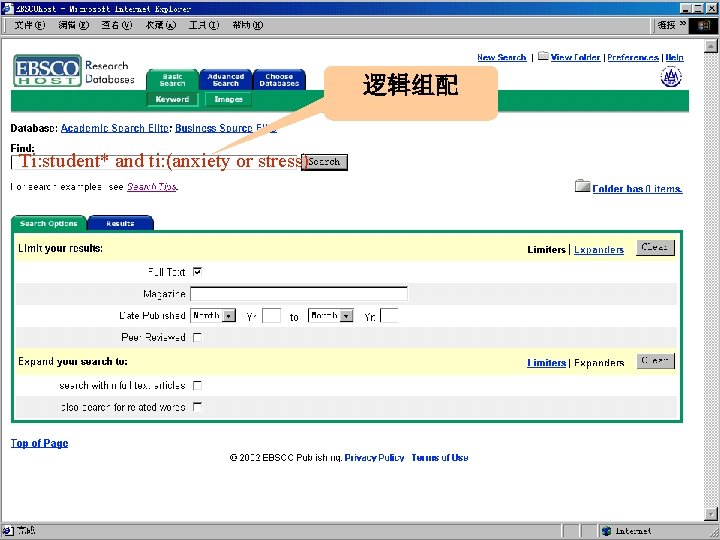This screenshot has height=540, width=720.
Task: Click the 链接 links toolbar label
Action: tap(666, 25)
